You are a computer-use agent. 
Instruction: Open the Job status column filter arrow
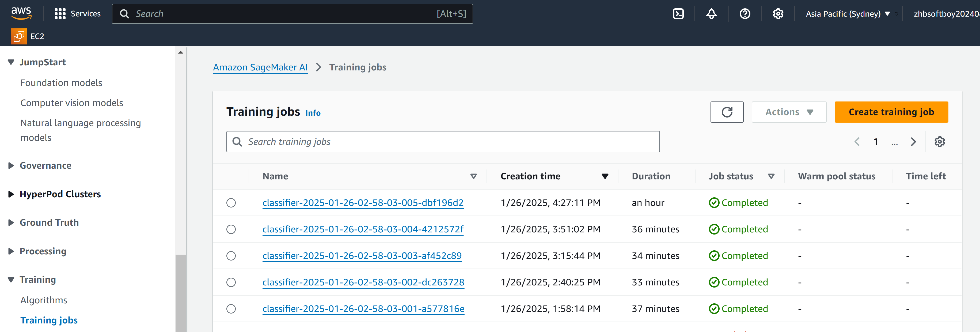[771, 176]
